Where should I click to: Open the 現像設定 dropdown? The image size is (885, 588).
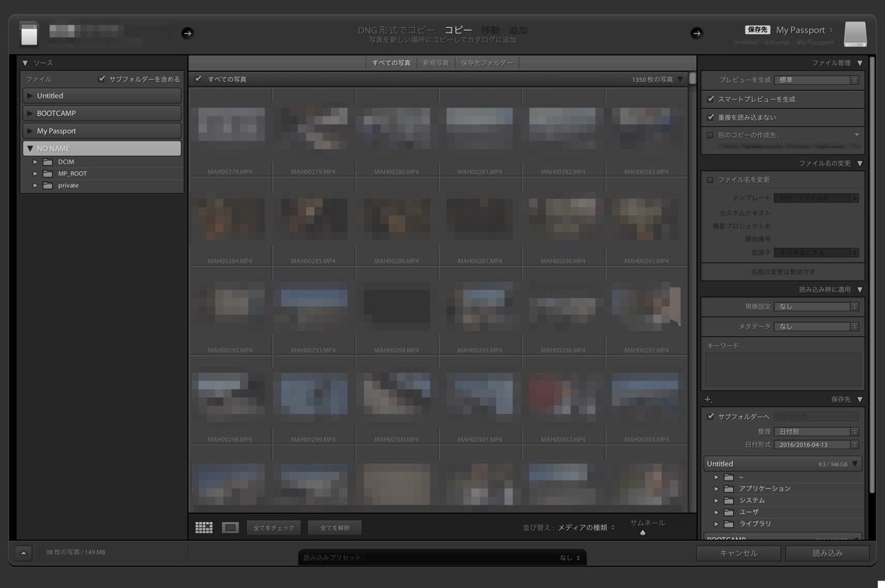tap(816, 306)
